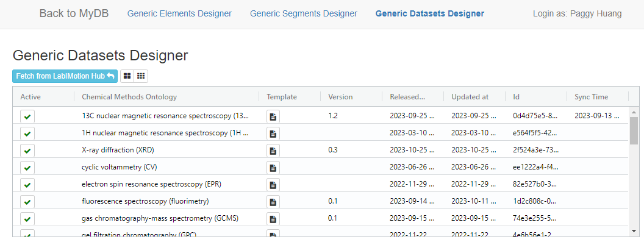Click Updated at 2023-09-15 cell

coord(474,218)
